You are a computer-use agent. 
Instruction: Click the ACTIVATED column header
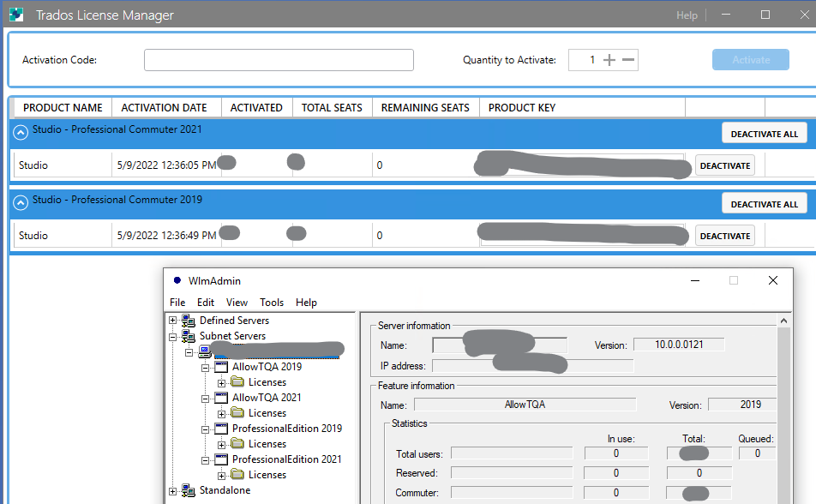click(256, 108)
